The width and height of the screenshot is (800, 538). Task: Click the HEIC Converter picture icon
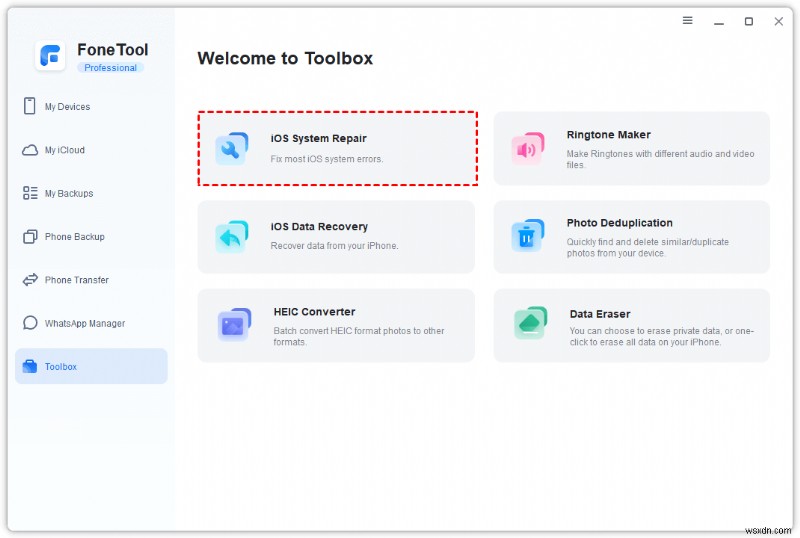[234, 325]
